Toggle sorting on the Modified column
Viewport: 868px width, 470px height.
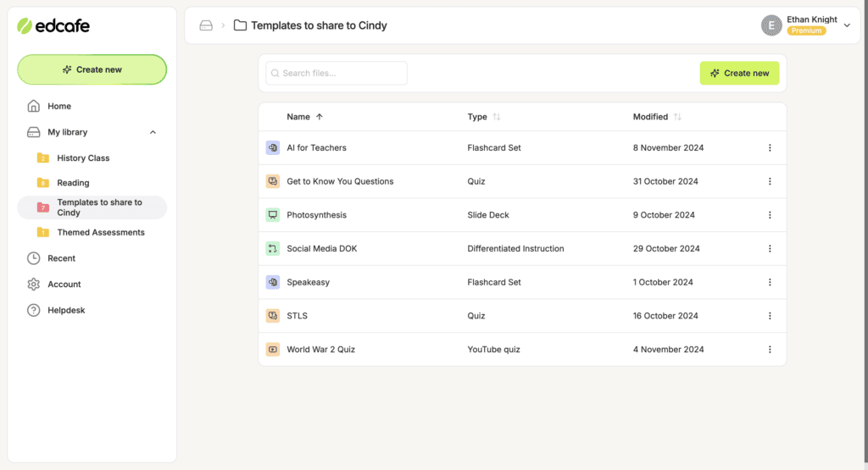coord(677,117)
